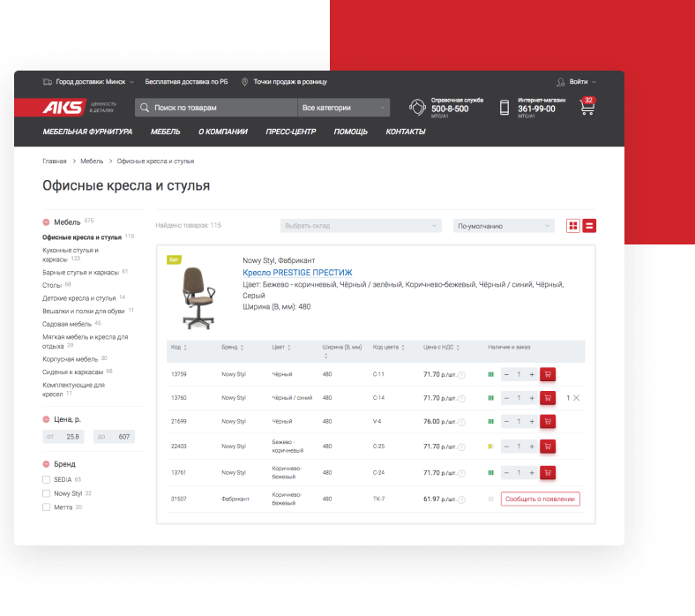
Task: Open О КОМПАНИИ menu
Action: pyautogui.click(x=223, y=131)
